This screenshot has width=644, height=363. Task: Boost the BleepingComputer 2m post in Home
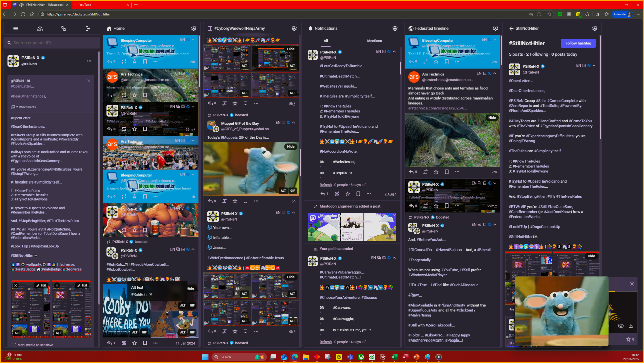coord(124,62)
